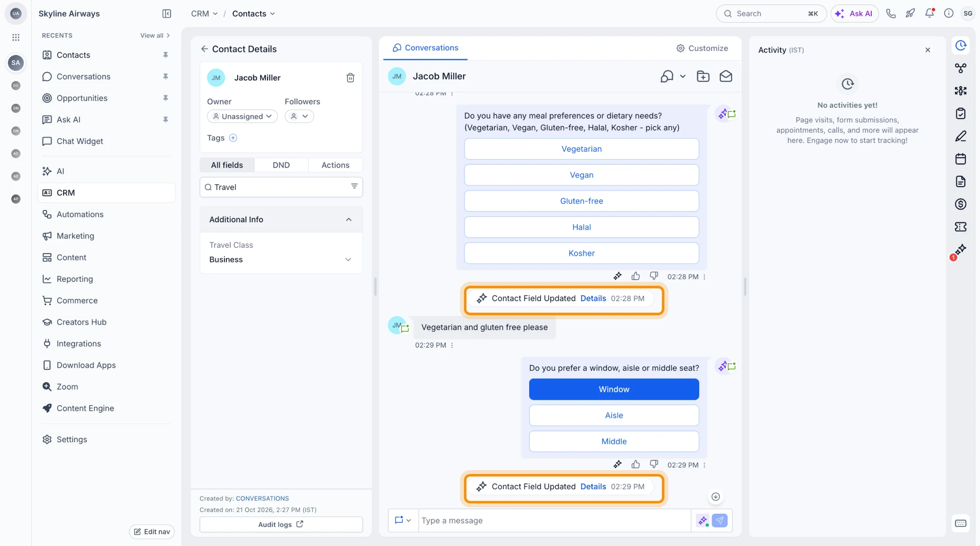The height and width of the screenshot is (546, 980).
Task: Thumbs up the 02:28 PM message
Action: coord(636,276)
